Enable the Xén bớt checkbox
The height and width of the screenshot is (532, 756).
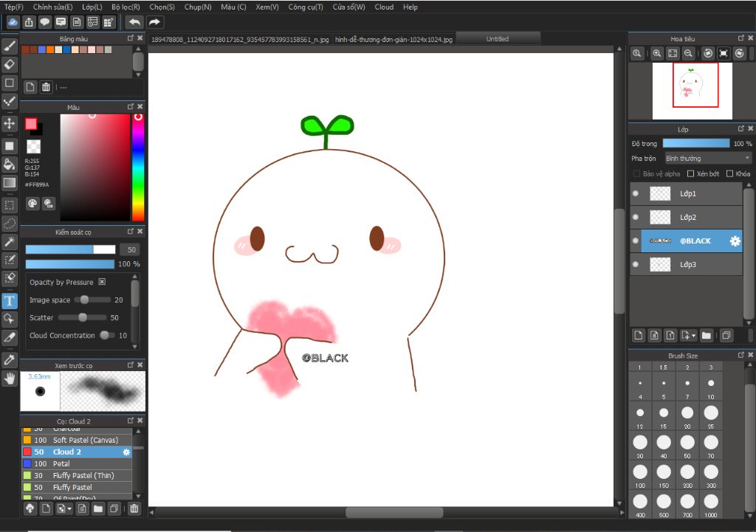(x=690, y=174)
